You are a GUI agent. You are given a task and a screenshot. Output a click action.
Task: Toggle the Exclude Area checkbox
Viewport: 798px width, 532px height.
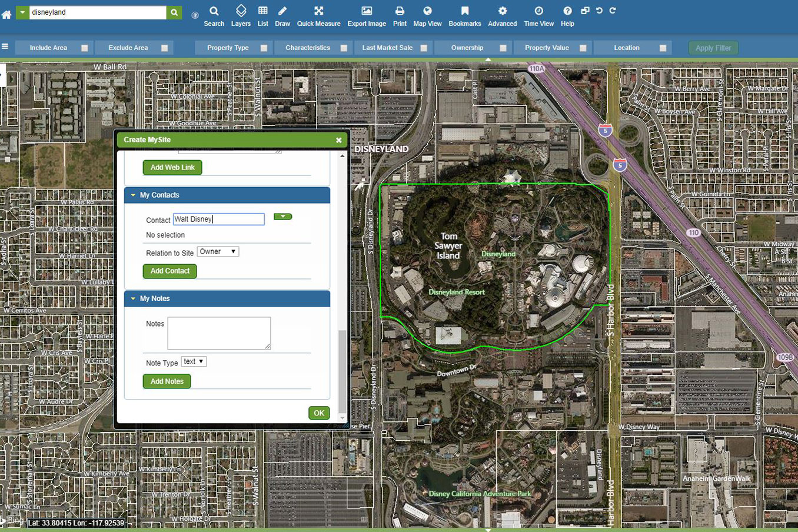(165, 48)
